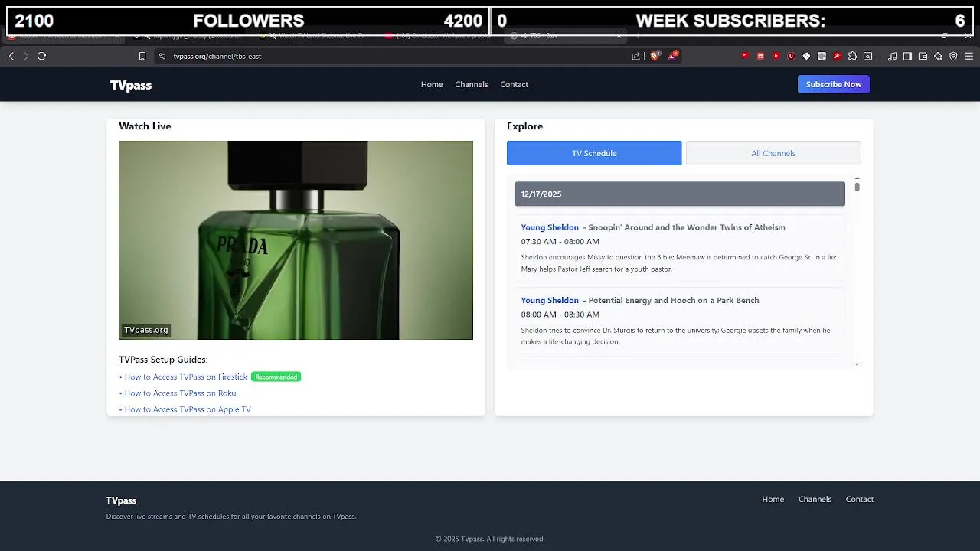The image size is (980, 551).
Task: Click the window search toolbar icon
Action: click(867, 56)
